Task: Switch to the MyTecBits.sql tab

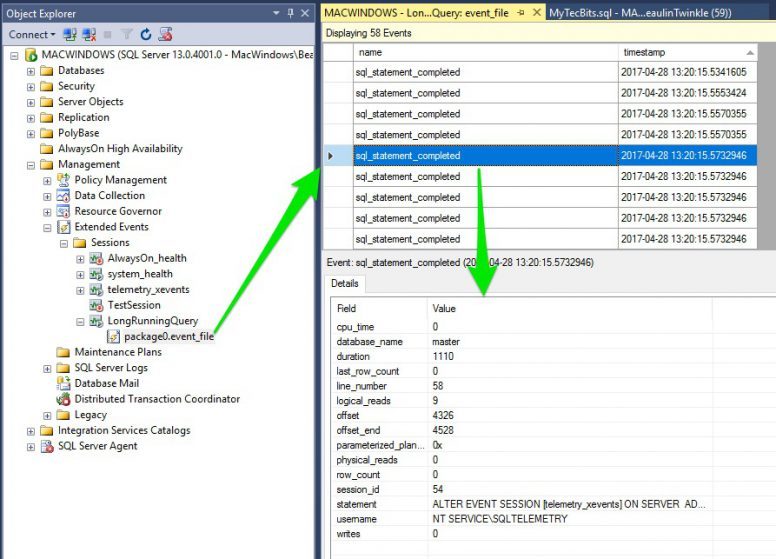Action: [640, 13]
